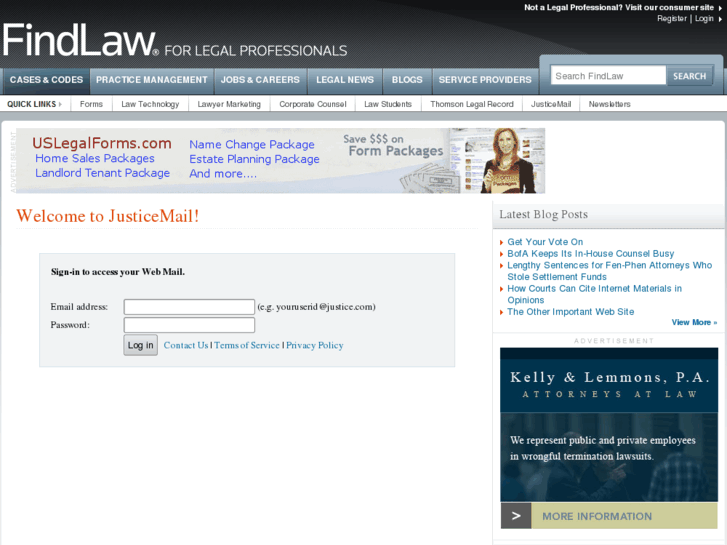Screen dimensions: 727x545
Task: Click 'Welcome to JusticeMail!' heading
Action: pos(108,216)
